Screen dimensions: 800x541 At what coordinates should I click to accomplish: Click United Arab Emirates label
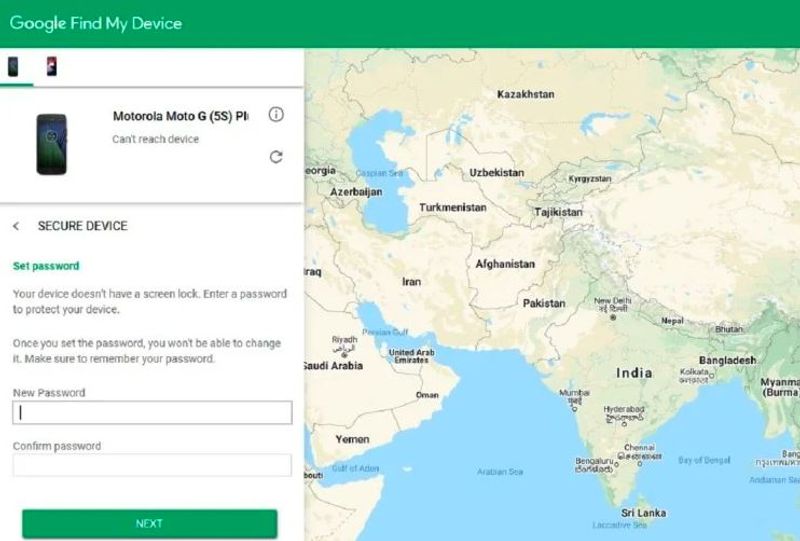(412, 356)
